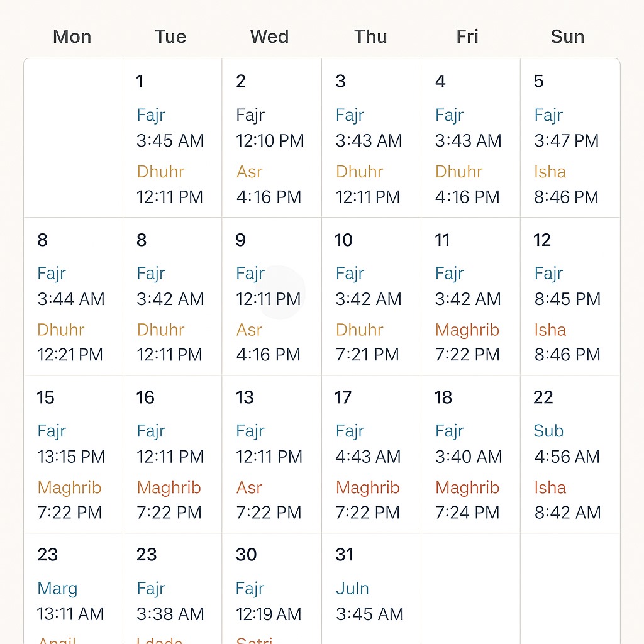The height and width of the screenshot is (644, 644).
Task: Select the Fri weekday header
Action: coord(467,37)
